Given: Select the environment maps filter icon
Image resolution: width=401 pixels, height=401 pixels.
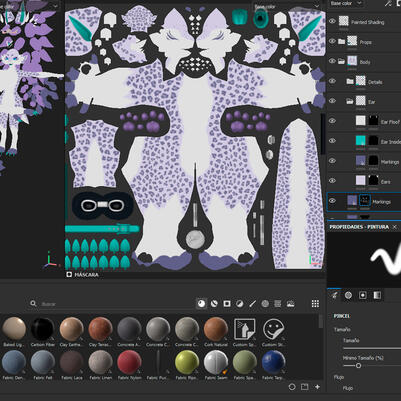Looking at the screenshot, I should coord(290,304).
